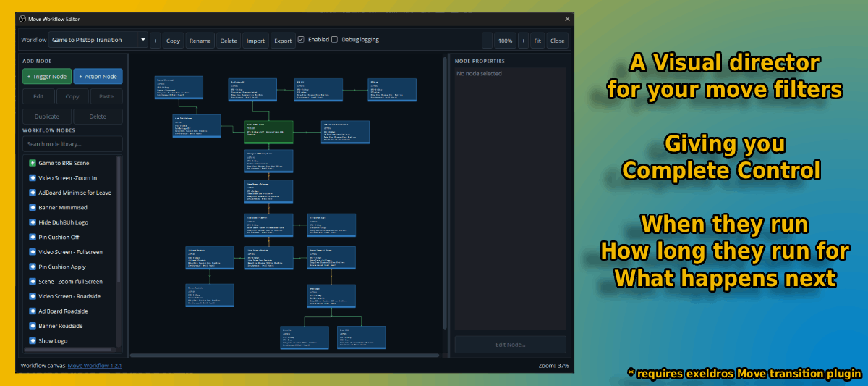Reset zoom with the 100% button

505,41
